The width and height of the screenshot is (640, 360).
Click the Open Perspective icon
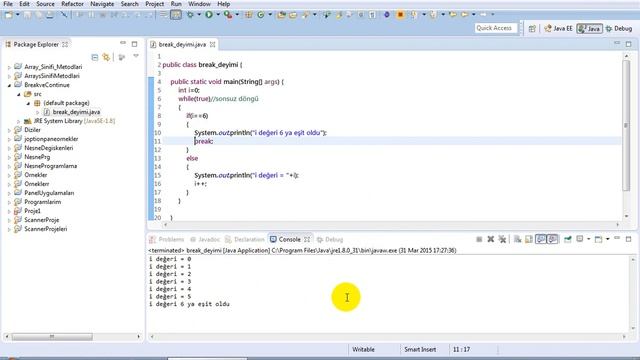tap(532, 29)
